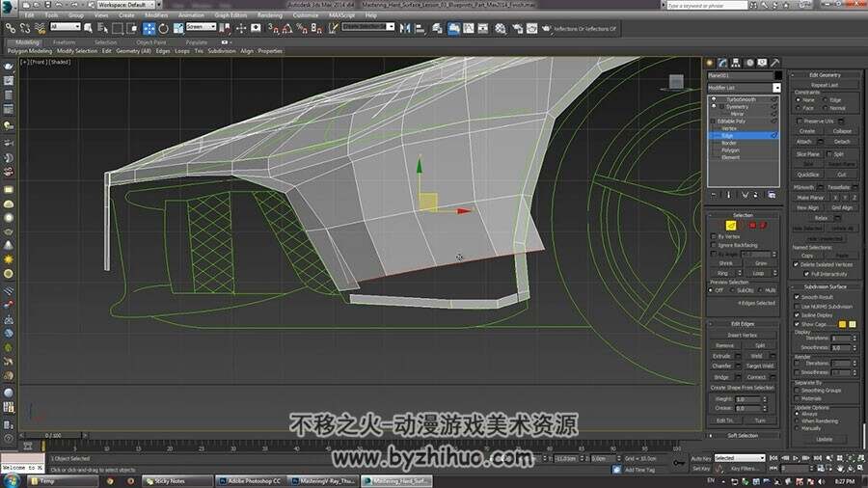
Task: Click the QuickSlice button
Action: [807, 175]
